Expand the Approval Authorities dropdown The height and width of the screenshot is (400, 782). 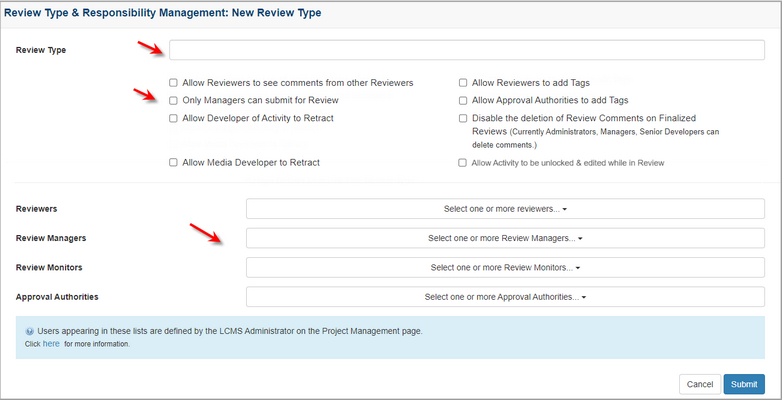click(x=505, y=297)
